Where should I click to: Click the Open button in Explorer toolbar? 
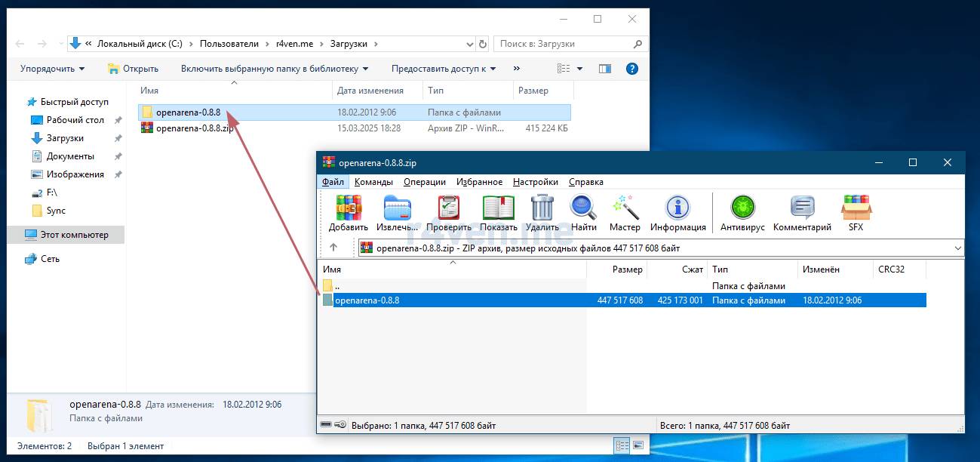point(134,69)
